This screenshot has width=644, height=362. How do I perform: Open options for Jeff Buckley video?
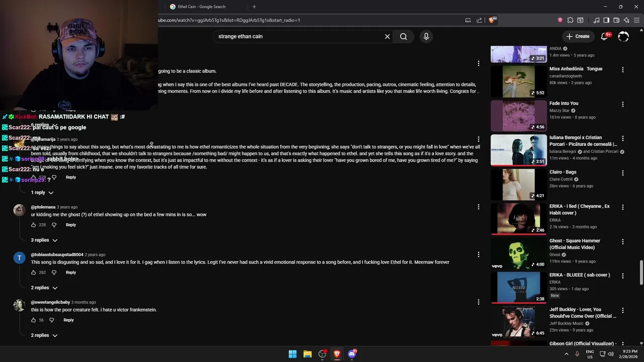pos(623,311)
